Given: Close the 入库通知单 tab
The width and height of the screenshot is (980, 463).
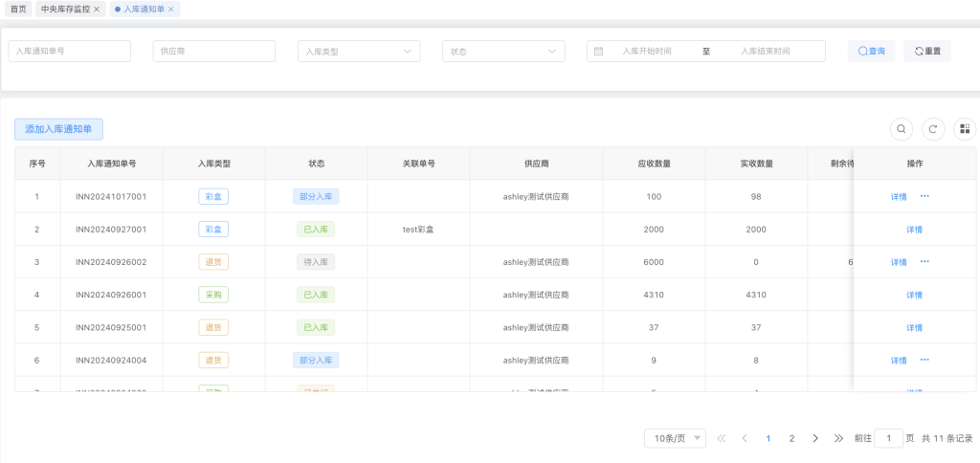Looking at the screenshot, I should pos(171,9).
